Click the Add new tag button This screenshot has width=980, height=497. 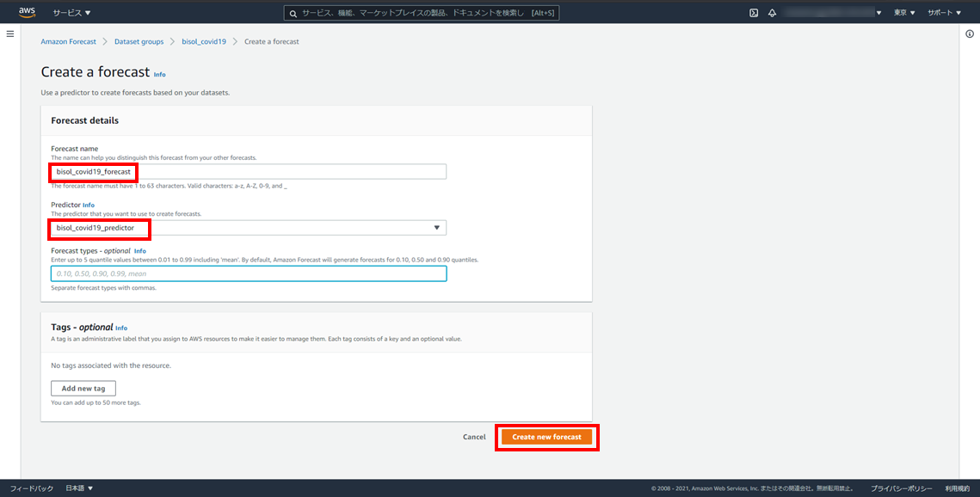(x=83, y=389)
